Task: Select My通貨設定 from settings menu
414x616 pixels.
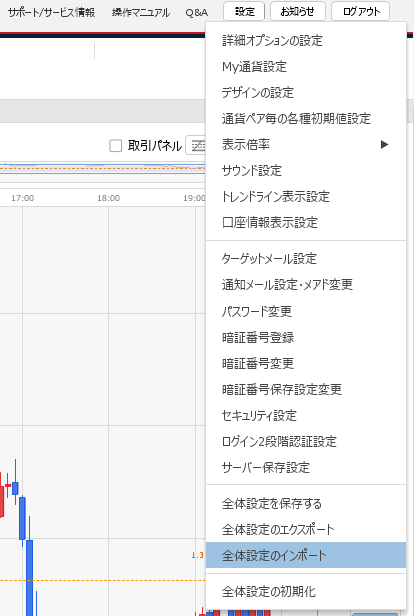Action: click(306, 66)
